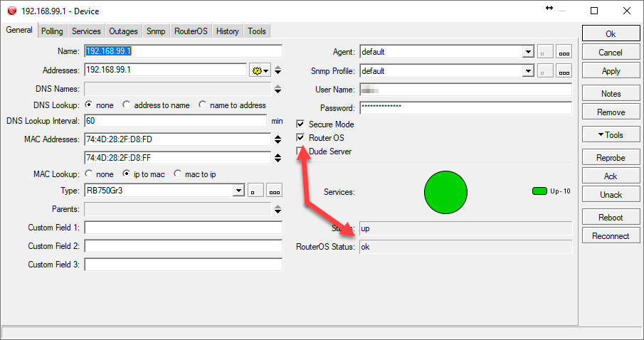Switch to the Services tab
Viewport: 644px width, 340px height.
click(x=86, y=31)
